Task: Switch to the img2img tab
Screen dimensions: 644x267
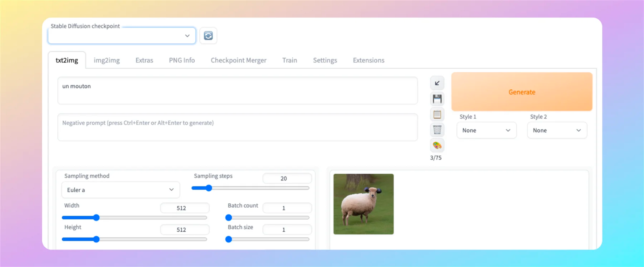Action: tap(107, 60)
